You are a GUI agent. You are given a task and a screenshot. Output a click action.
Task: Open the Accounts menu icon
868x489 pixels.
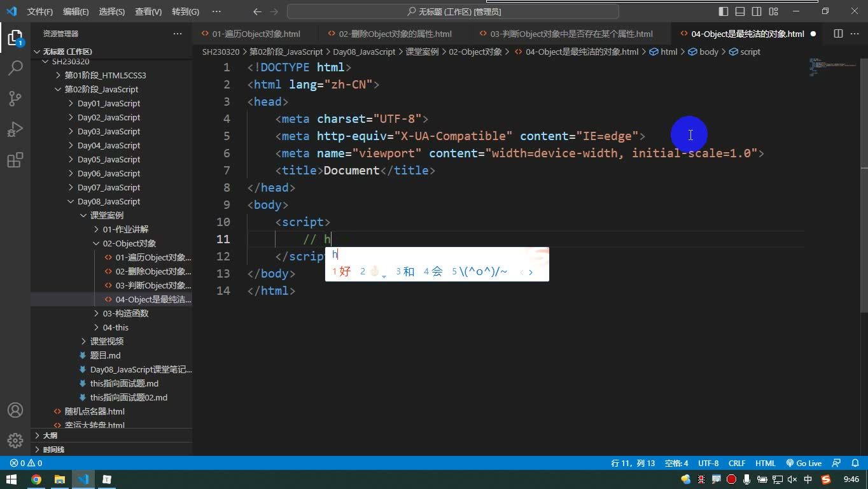(x=15, y=410)
